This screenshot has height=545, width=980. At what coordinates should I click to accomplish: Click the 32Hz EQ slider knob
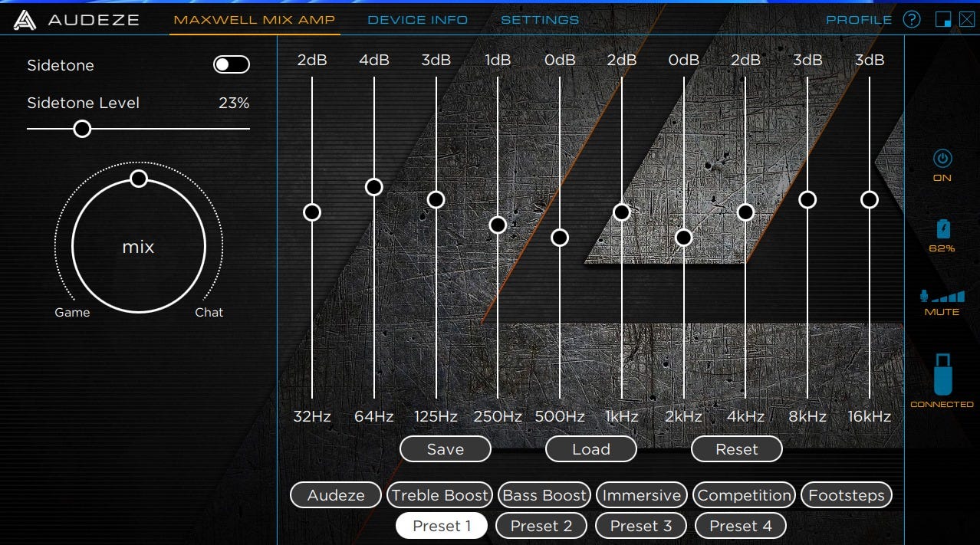[311, 212]
